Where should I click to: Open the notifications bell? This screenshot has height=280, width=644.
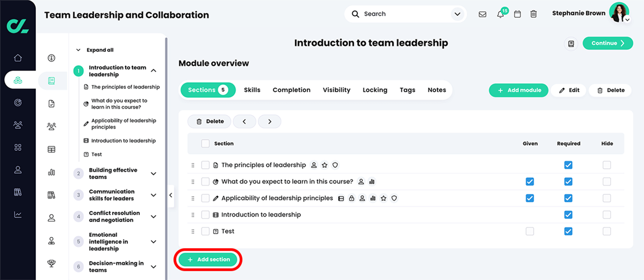pos(500,15)
